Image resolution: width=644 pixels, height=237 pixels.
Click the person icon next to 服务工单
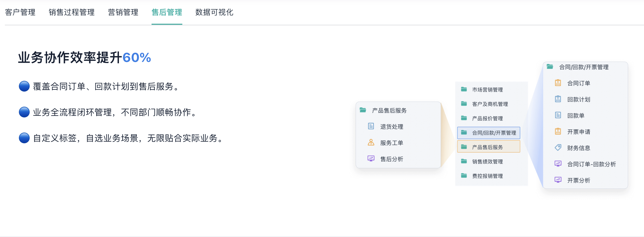tap(371, 142)
